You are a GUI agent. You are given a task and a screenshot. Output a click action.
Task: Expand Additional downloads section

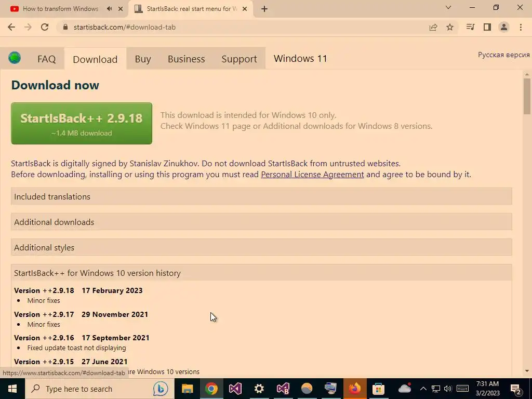click(261, 222)
